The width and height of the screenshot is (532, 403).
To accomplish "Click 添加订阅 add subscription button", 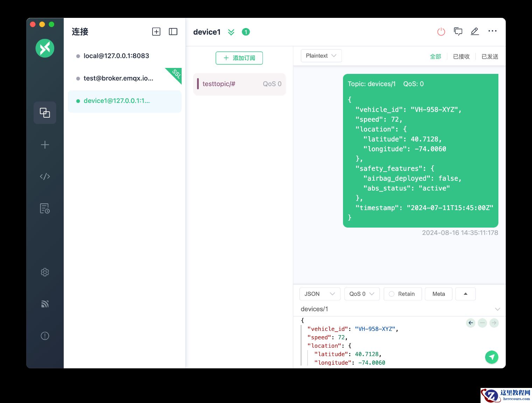I will tap(239, 58).
